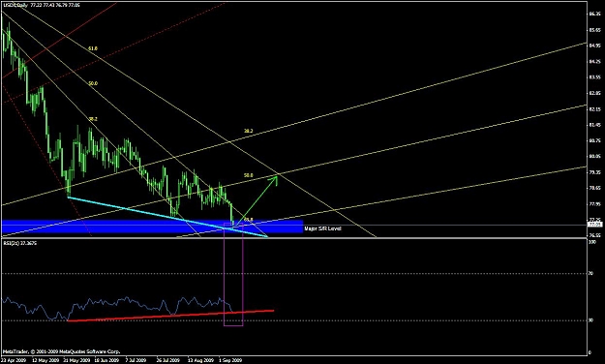Select the red trendline under the RSI
The width and height of the screenshot is (605, 364).
click(170, 316)
